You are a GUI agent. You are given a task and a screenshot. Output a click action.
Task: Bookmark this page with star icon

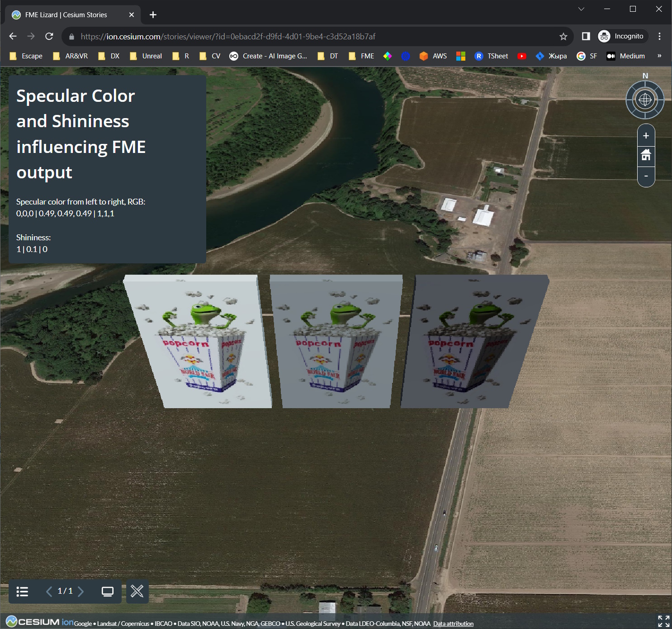click(563, 36)
